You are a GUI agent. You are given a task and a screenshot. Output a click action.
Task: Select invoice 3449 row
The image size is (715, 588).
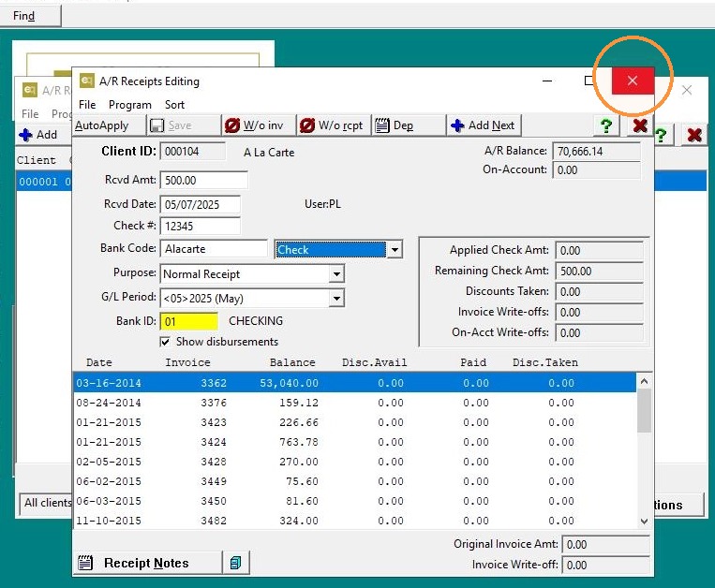(x=355, y=481)
